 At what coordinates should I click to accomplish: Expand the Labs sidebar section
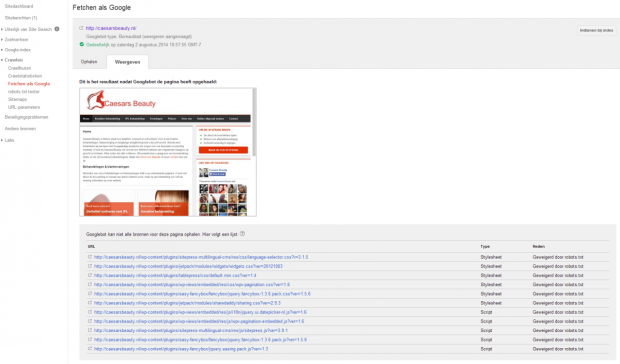pos(2,140)
